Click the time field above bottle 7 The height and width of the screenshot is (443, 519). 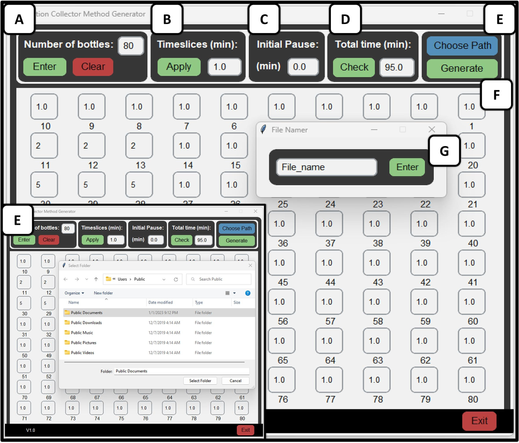[187, 107]
